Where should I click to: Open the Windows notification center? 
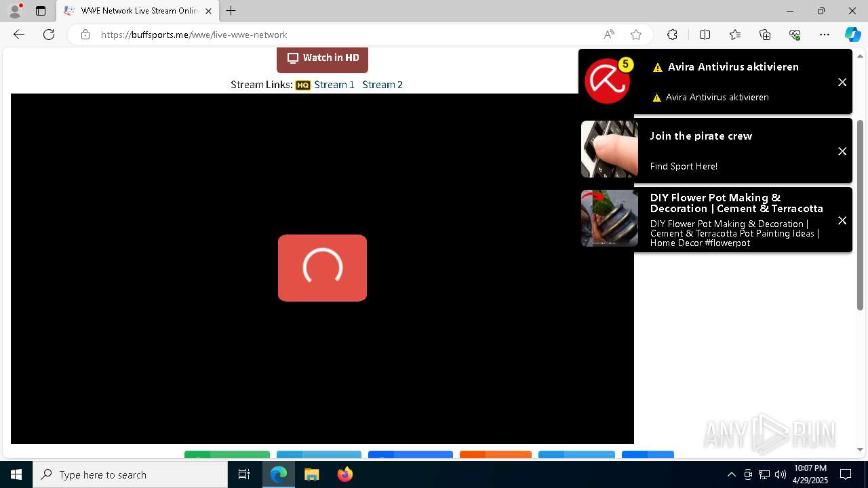coord(846,474)
